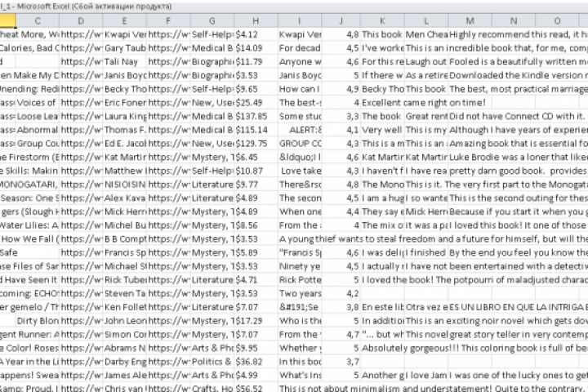
Task: Click the price cell $14.09
Action: [x=256, y=48]
